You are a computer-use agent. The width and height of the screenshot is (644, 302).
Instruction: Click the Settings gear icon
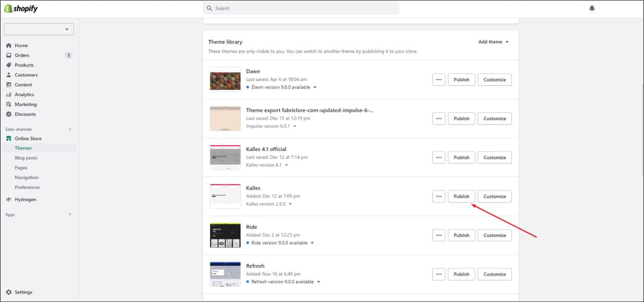[9, 292]
